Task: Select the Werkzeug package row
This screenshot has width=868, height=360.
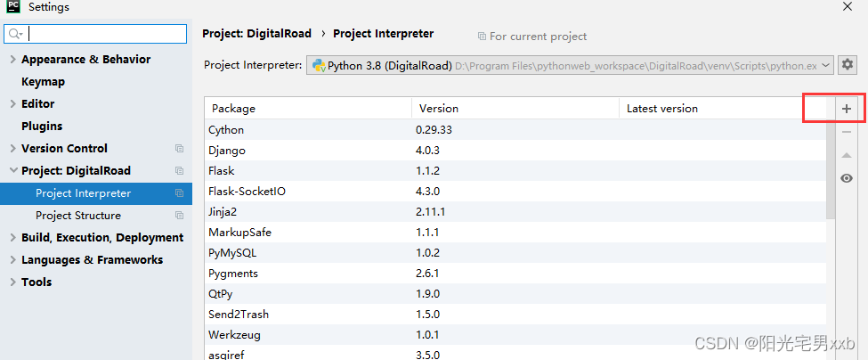Action: pyautogui.click(x=515, y=335)
